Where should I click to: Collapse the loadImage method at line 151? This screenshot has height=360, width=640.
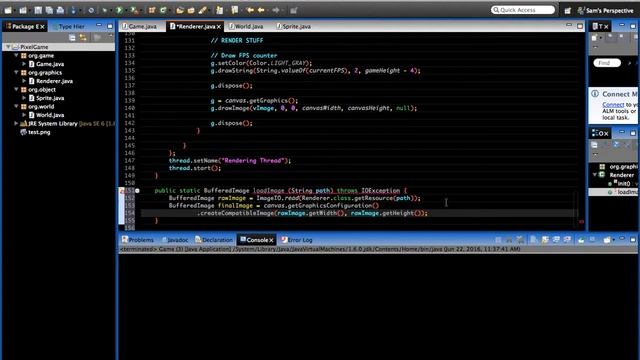click(x=137, y=191)
